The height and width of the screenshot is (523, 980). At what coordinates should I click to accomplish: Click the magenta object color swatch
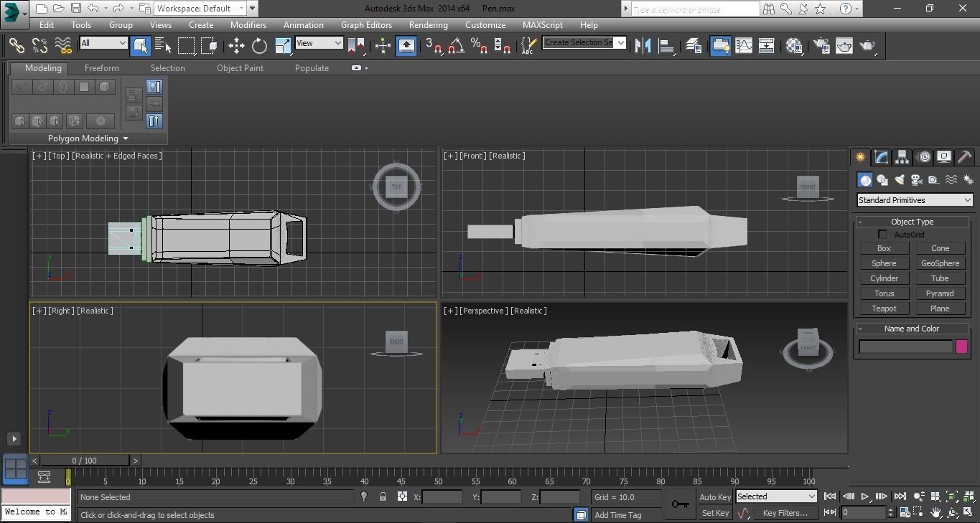[x=962, y=347]
